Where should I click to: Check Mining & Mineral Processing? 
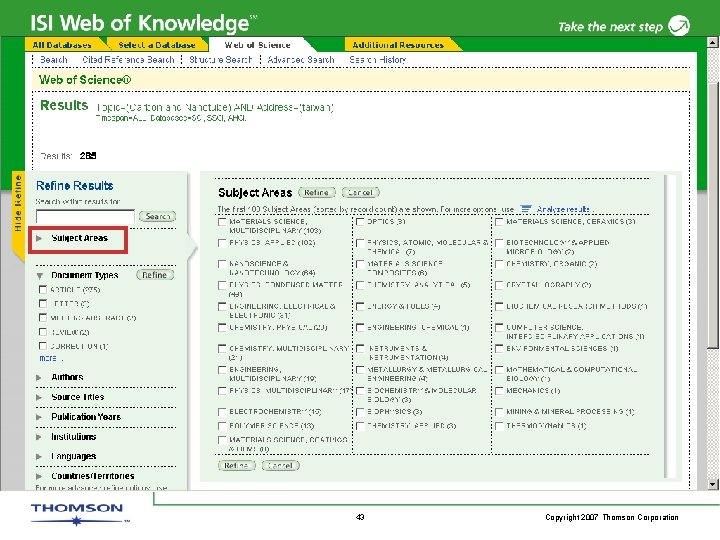point(500,412)
